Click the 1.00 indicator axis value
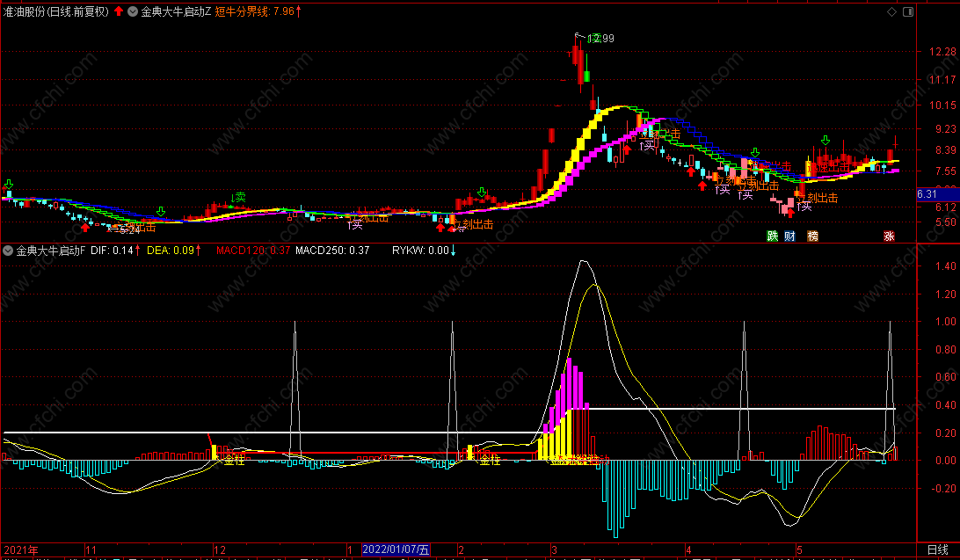 pyautogui.click(x=945, y=322)
